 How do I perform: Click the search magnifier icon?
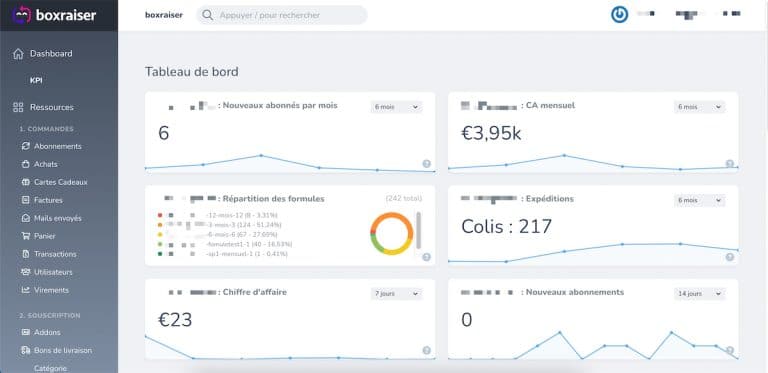click(208, 15)
